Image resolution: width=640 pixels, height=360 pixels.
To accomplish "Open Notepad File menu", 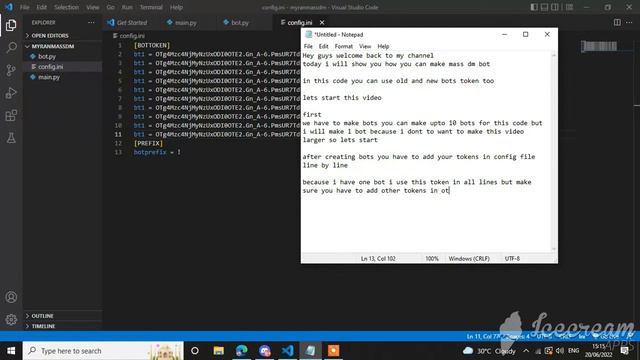I will [x=308, y=46].
